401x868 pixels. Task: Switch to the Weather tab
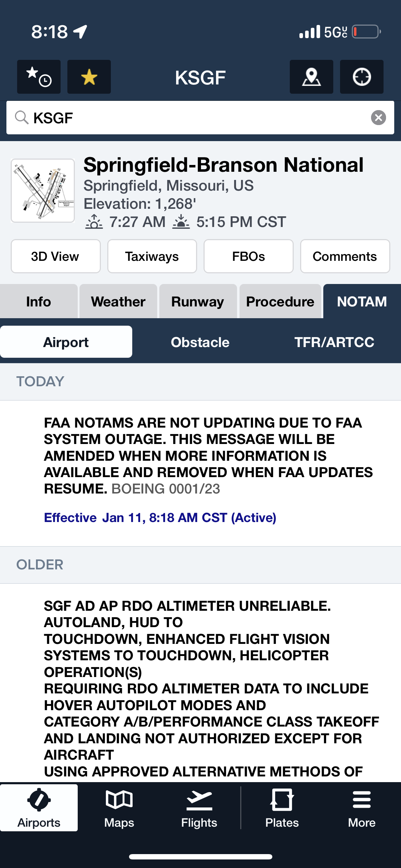[118, 301]
